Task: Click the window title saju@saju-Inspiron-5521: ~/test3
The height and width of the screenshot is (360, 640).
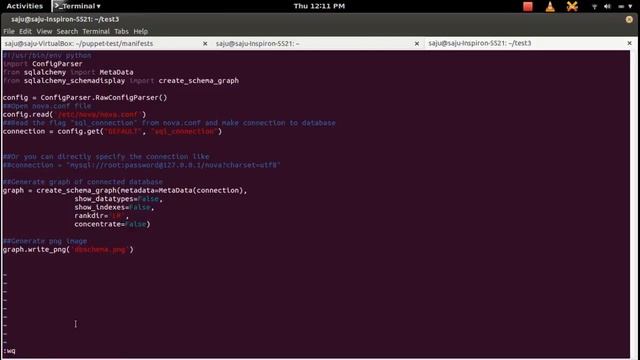Action: pos(65,19)
